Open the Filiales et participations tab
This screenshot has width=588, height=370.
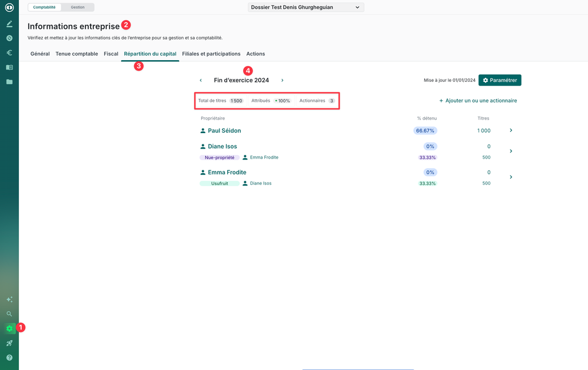pos(211,54)
